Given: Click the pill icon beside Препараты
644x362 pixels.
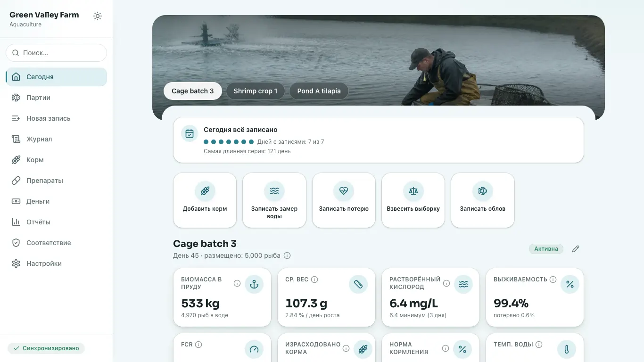Looking at the screenshot, I should tap(16, 181).
